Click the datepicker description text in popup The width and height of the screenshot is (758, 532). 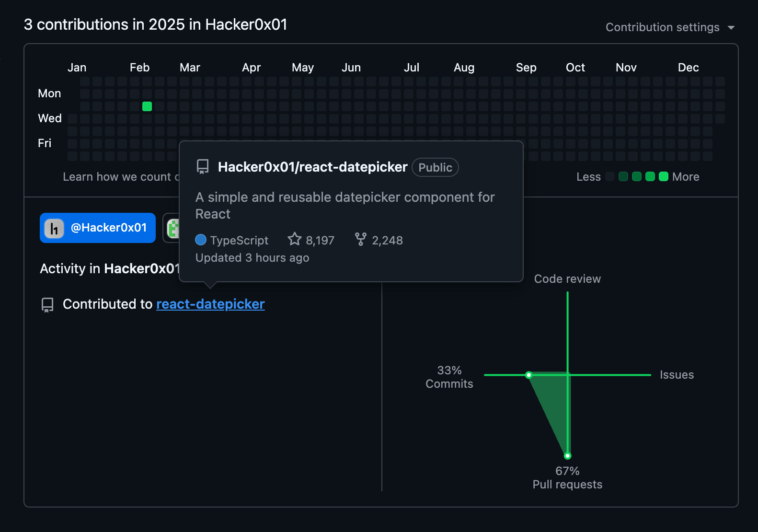[345, 206]
